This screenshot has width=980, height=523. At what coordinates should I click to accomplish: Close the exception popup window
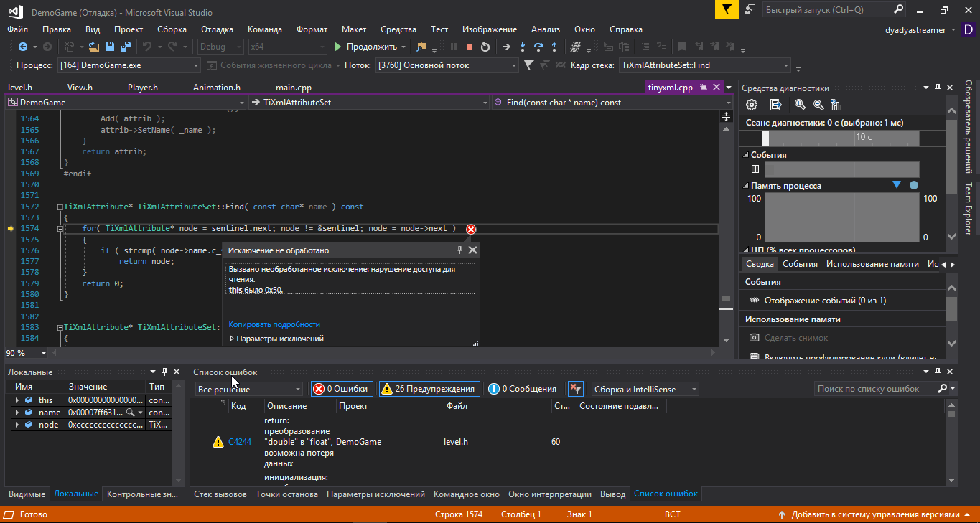pyautogui.click(x=472, y=250)
